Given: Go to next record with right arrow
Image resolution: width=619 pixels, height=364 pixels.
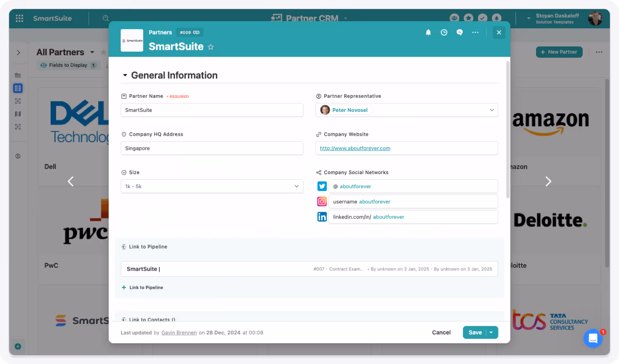Looking at the screenshot, I should [x=548, y=181].
